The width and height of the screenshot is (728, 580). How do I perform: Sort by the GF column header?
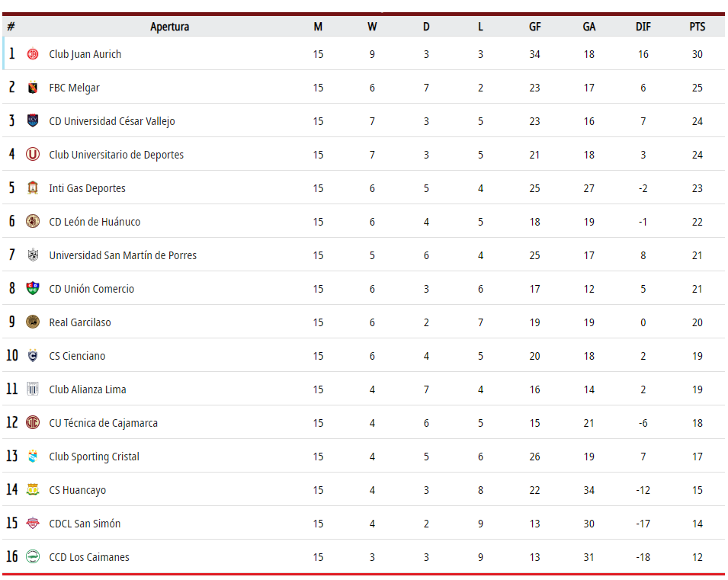tap(535, 27)
